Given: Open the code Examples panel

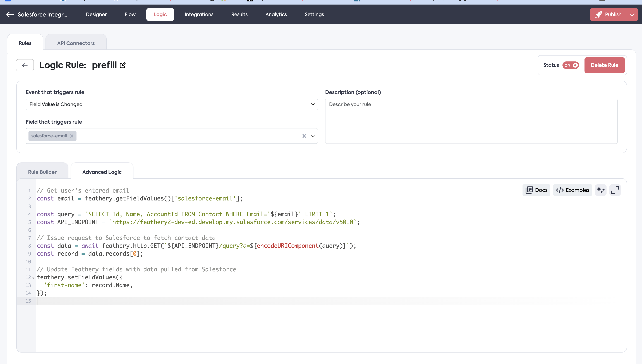Looking at the screenshot, I should coord(572,190).
